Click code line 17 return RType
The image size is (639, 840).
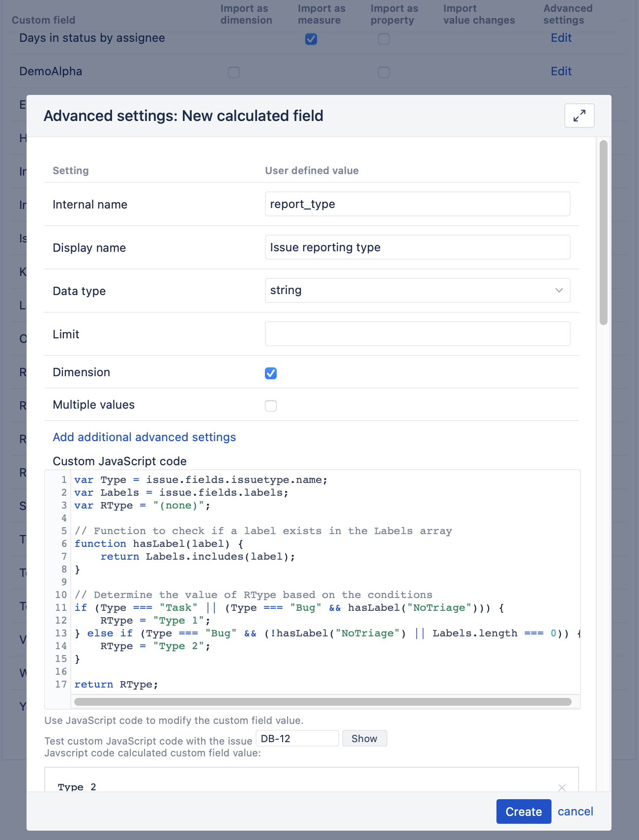coord(116,684)
